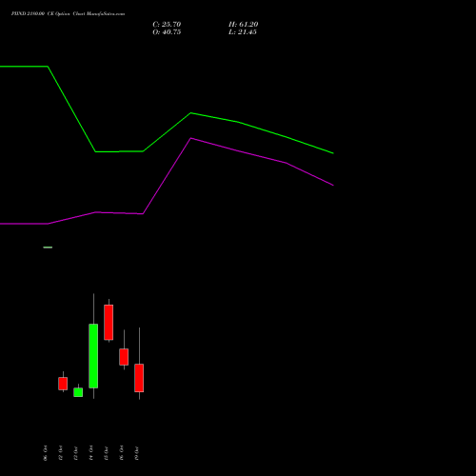The height and width of the screenshot is (476, 476).
Task: Click the opening price value O: 40.75
Action: (167, 32)
